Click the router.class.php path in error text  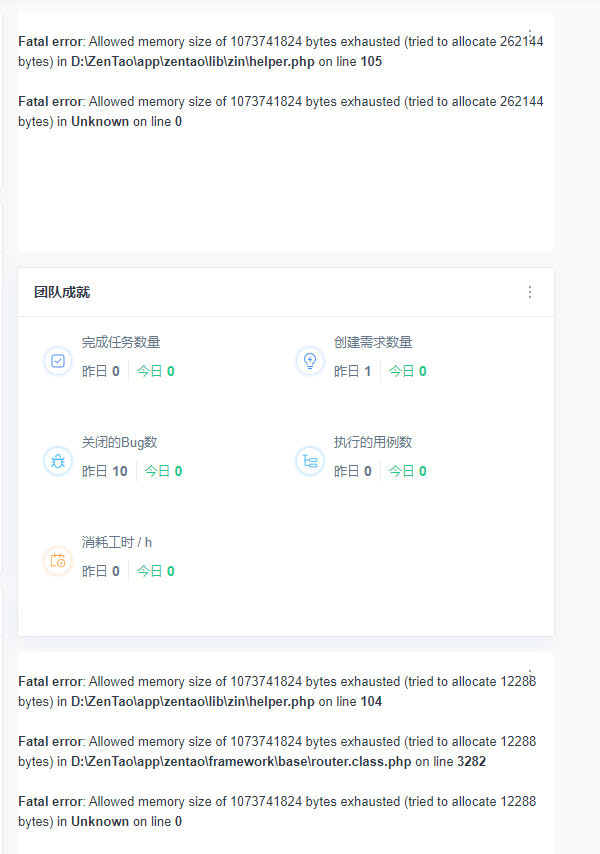tap(241, 762)
